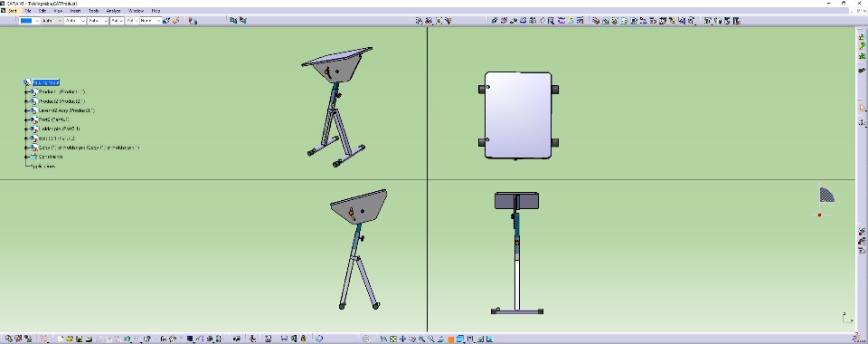868x344 pixels.
Task: Click the Fit All In icon
Action: coord(393,339)
